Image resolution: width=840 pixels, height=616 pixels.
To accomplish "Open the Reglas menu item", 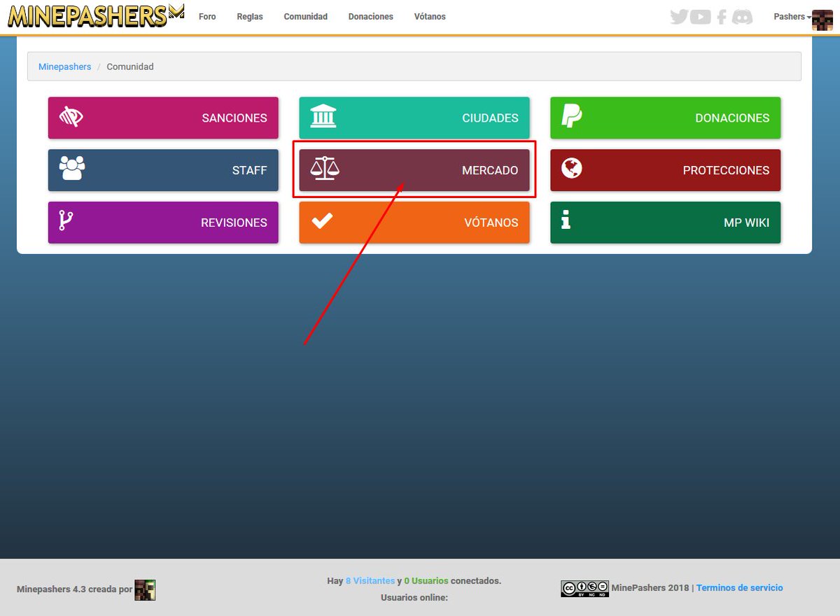I will (x=250, y=17).
